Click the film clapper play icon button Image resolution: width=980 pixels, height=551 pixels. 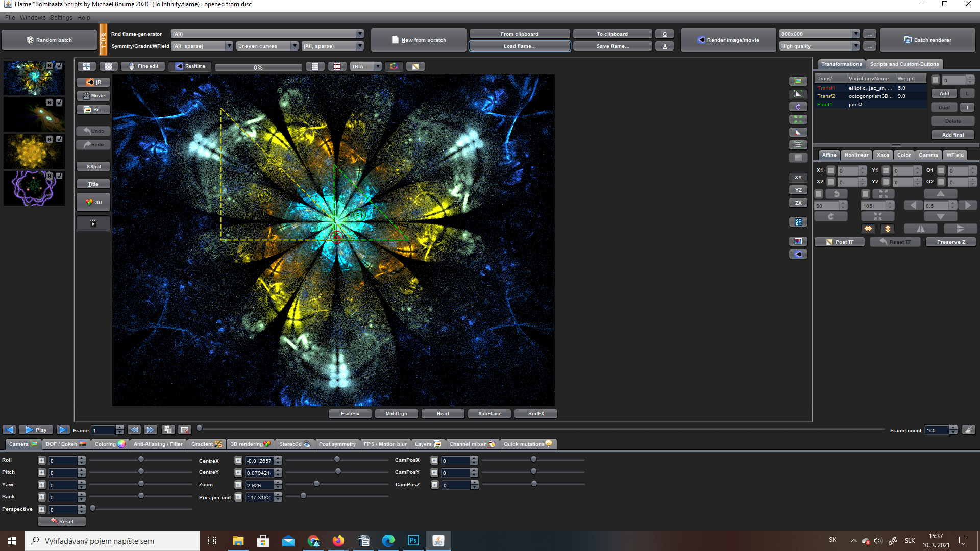[x=93, y=223]
